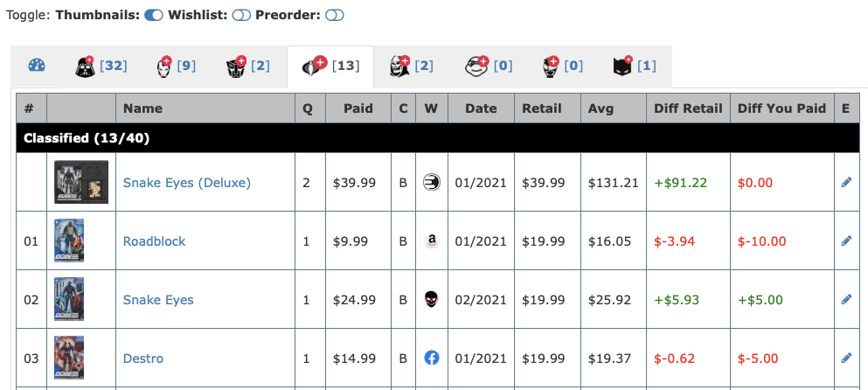Image resolution: width=868 pixels, height=390 pixels.
Task: Click the Amazon store icon in the Roadblock row
Action: pyautogui.click(x=431, y=241)
